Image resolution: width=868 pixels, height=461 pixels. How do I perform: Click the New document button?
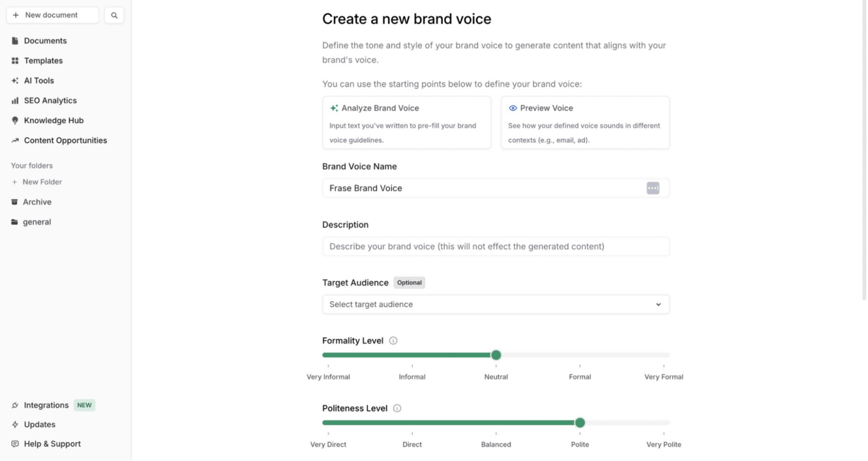pyautogui.click(x=52, y=15)
